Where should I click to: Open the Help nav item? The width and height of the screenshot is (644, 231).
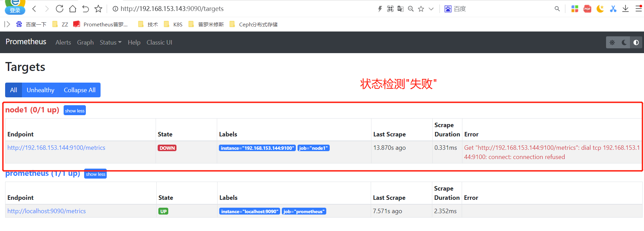(134, 42)
